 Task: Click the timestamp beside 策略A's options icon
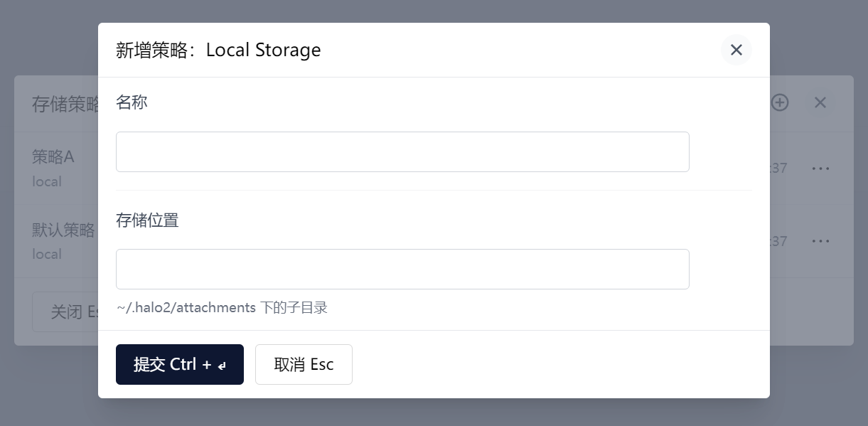tap(778, 169)
